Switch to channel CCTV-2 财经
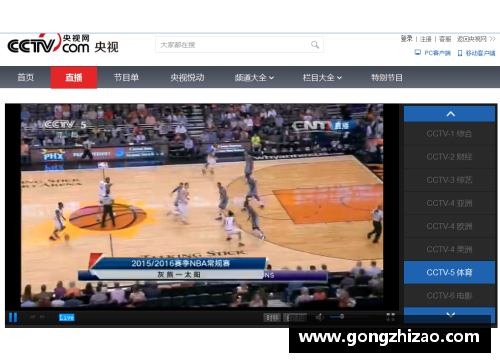Image resolution: width=500 pixels, height=362 pixels. [x=449, y=157]
